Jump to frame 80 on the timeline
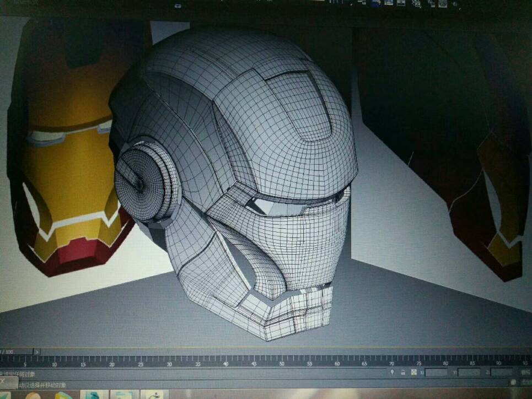The width and height of the screenshot is (532, 399). (445, 363)
